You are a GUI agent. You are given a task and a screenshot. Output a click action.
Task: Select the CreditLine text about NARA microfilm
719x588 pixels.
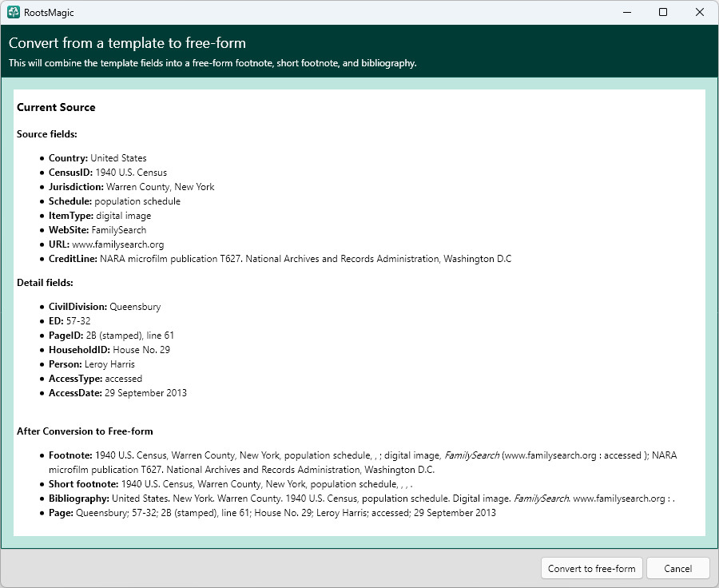point(305,259)
